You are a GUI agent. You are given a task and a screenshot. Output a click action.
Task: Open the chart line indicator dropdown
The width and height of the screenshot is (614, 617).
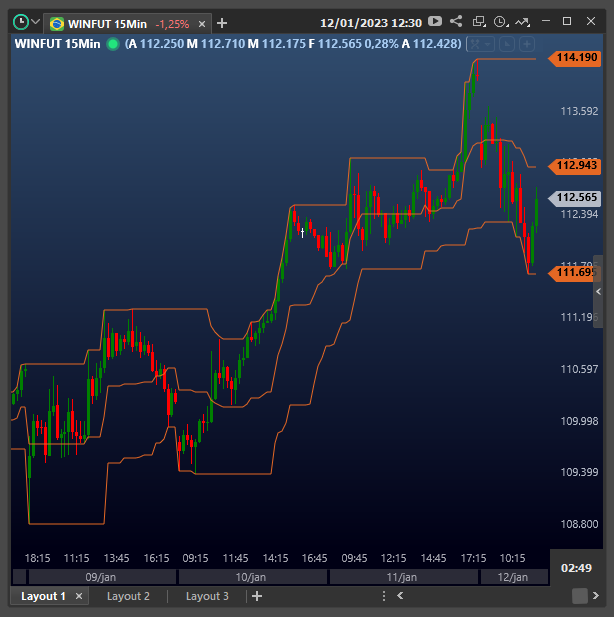click(x=523, y=21)
